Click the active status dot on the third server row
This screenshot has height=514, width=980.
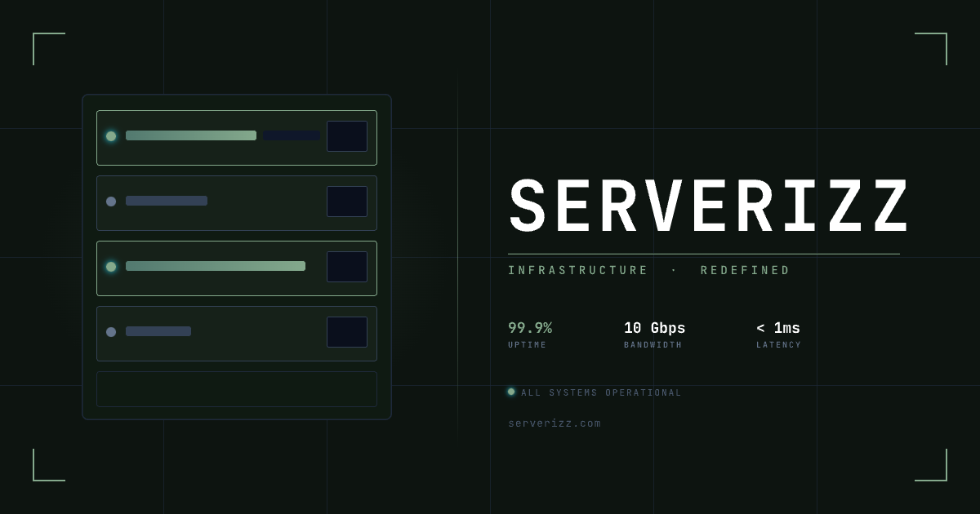(111, 267)
